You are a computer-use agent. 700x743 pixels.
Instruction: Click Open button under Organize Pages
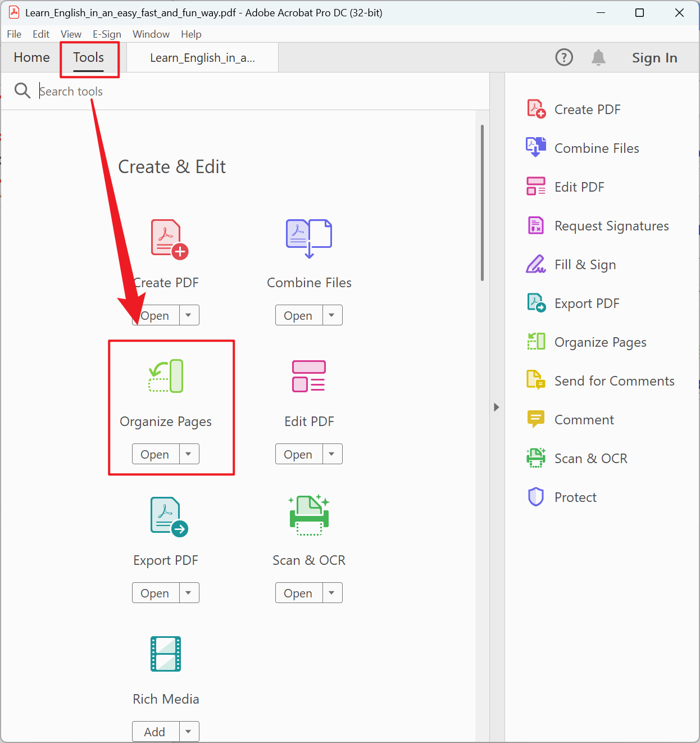(x=156, y=454)
